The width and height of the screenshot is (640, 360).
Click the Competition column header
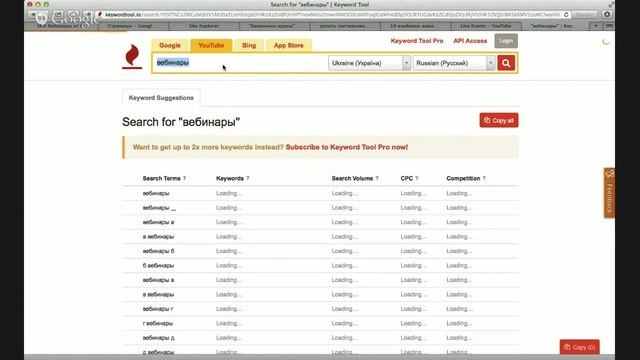tap(463, 178)
